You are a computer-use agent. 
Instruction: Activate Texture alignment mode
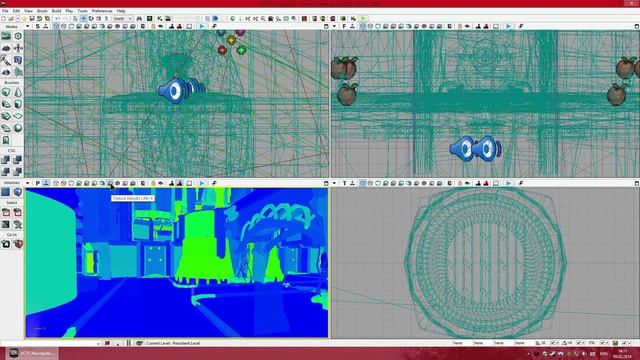(18, 48)
